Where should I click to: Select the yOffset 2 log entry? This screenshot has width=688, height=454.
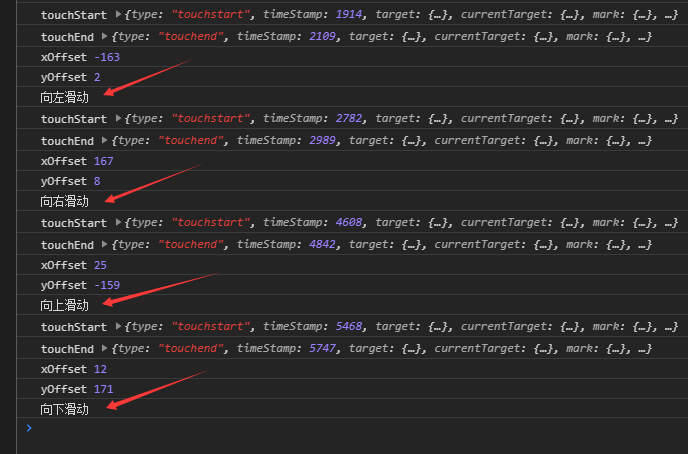coord(352,77)
